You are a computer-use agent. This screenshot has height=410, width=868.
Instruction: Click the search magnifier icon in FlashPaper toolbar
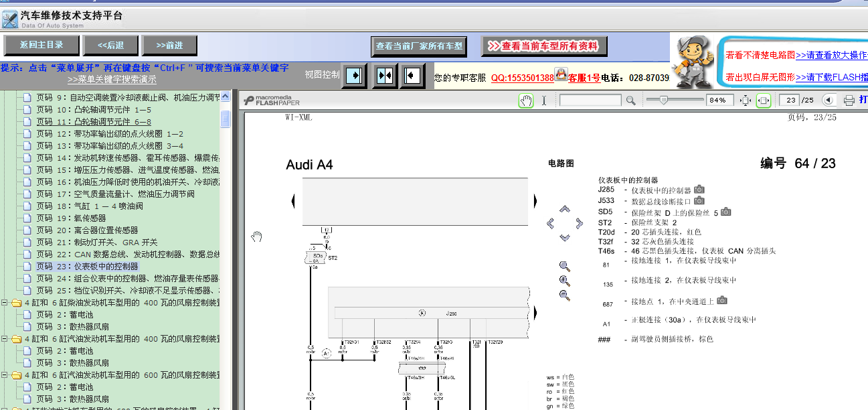630,100
